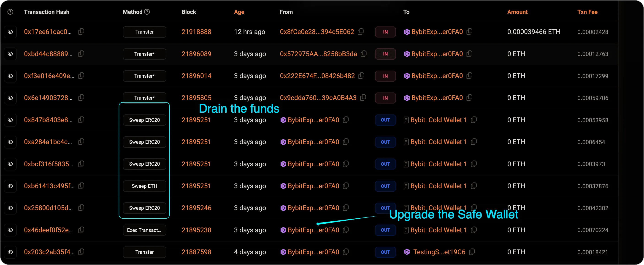Copy TestingS...et19C6 recipient address
Screen dimensions: 644x265
(x=472, y=252)
